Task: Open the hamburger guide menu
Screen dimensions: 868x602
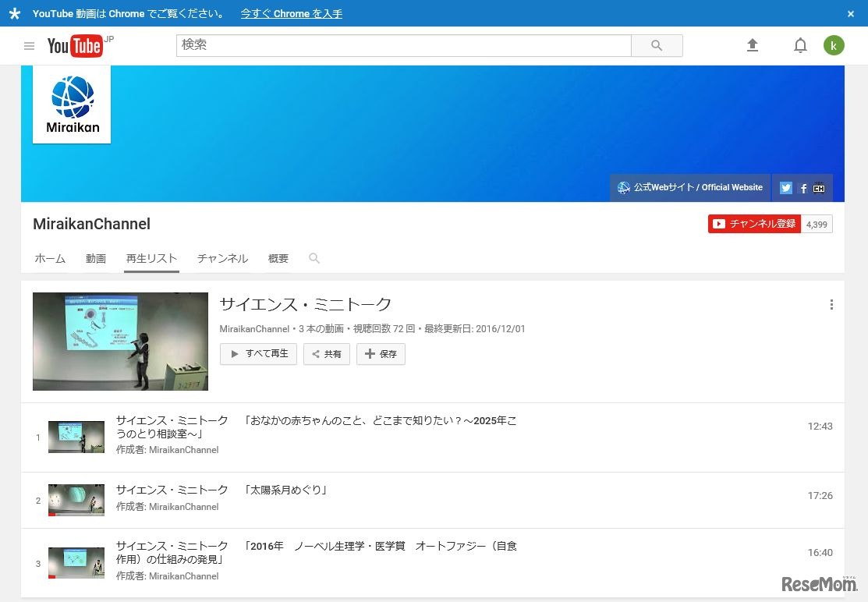Action: click(29, 46)
